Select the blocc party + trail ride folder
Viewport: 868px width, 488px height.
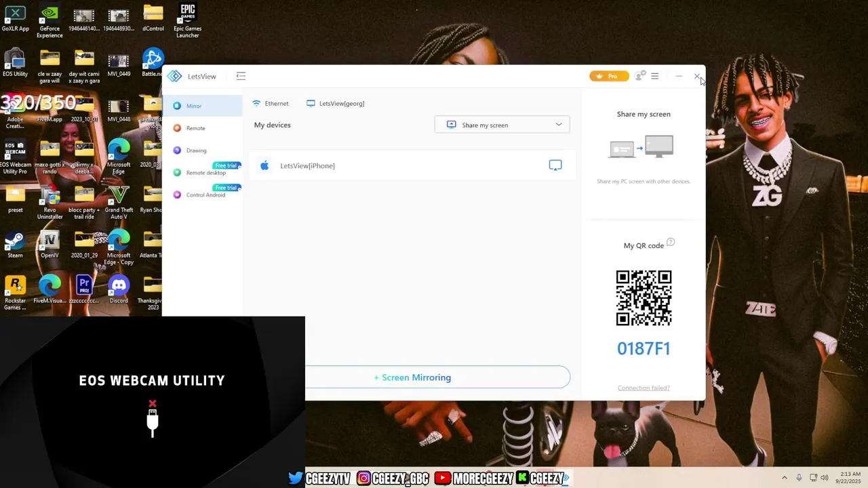tap(84, 203)
